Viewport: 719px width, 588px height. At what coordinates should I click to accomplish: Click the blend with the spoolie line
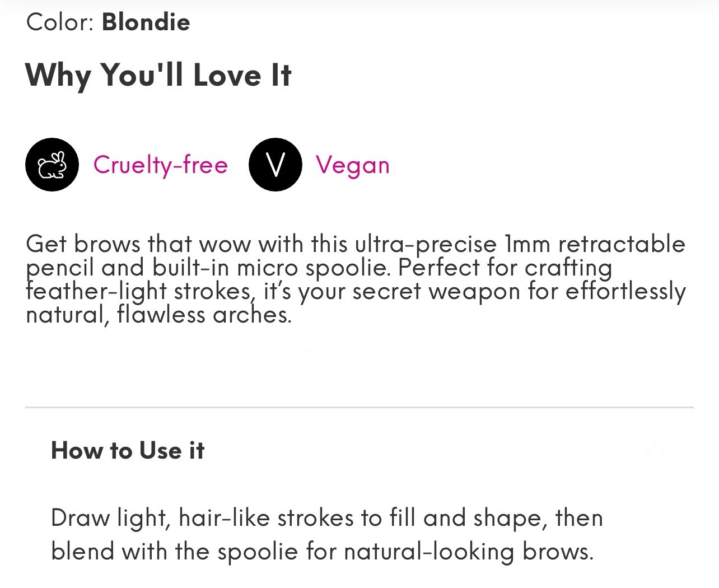(322, 552)
